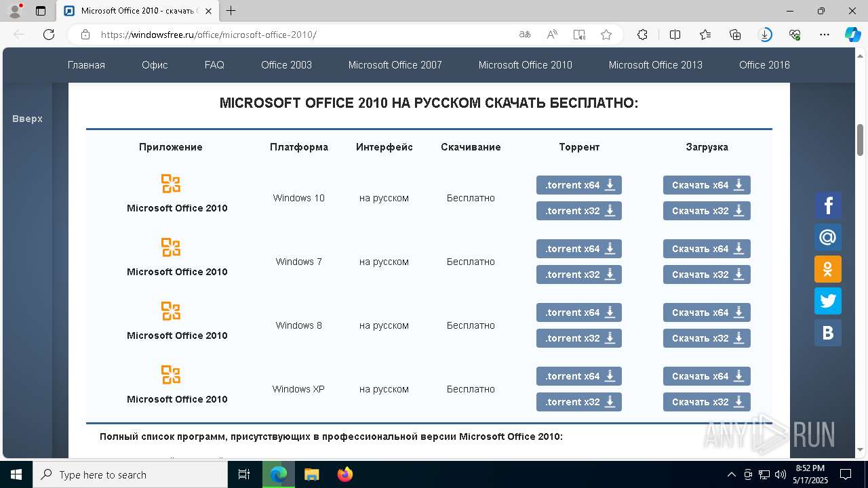Open new tab with plus button
The height and width of the screenshot is (488, 868).
(x=231, y=11)
